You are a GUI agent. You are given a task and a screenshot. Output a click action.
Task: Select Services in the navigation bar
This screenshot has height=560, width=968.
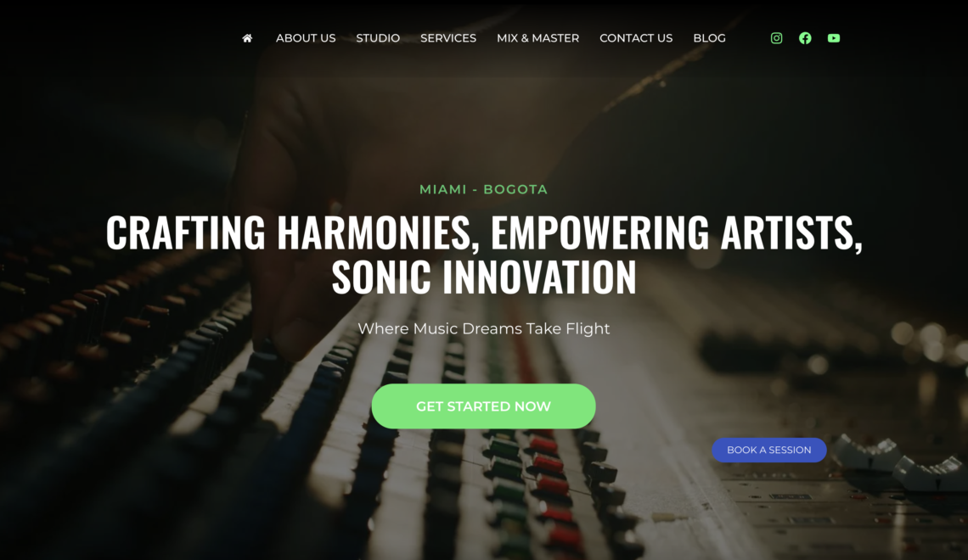click(448, 38)
